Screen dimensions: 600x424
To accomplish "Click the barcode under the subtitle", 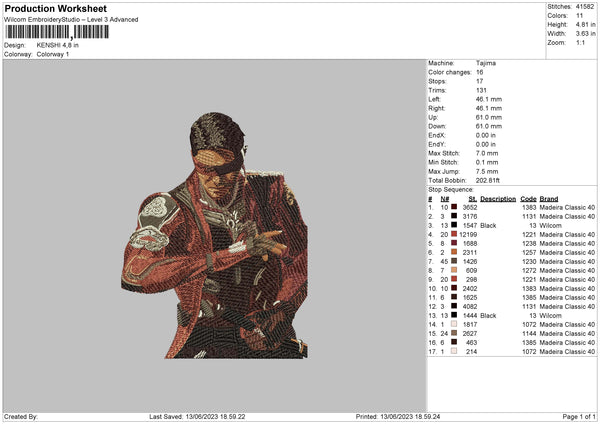I will tap(57, 32).
